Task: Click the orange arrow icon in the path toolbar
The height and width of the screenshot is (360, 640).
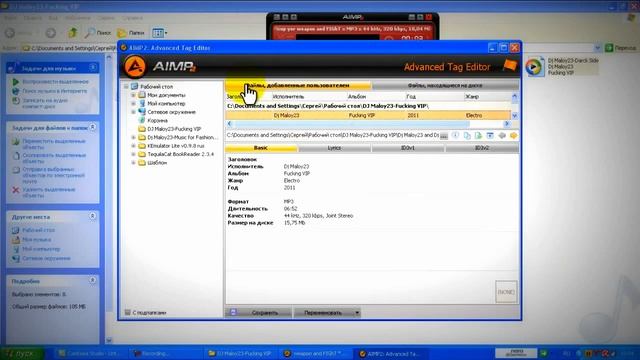Action: 513,136
